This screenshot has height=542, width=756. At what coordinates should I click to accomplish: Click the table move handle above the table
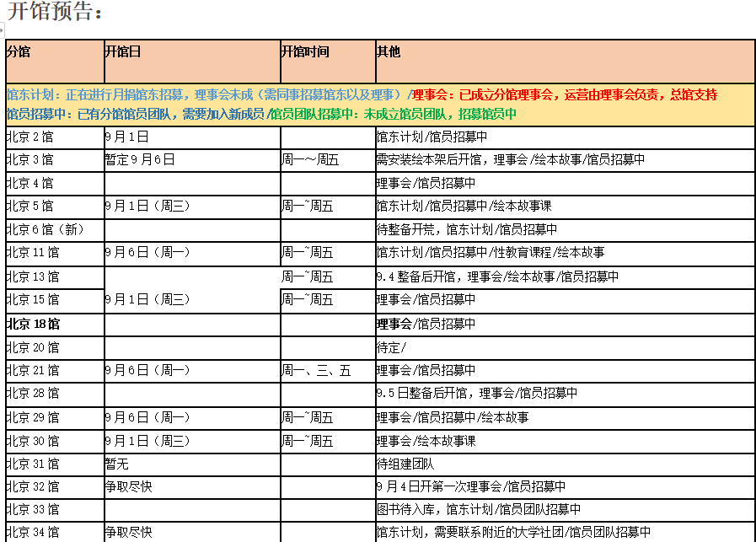3,29
